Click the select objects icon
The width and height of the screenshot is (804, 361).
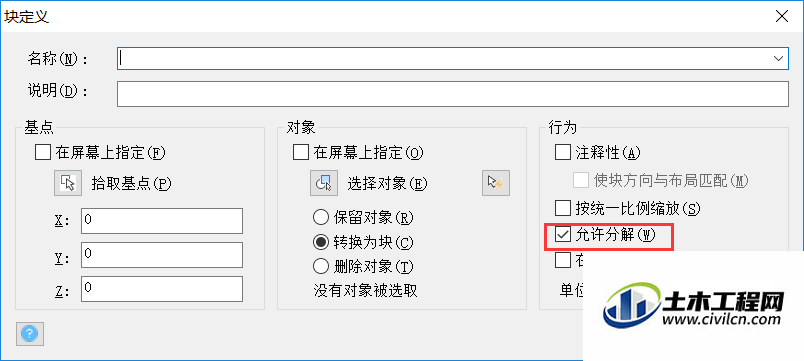(x=324, y=183)
